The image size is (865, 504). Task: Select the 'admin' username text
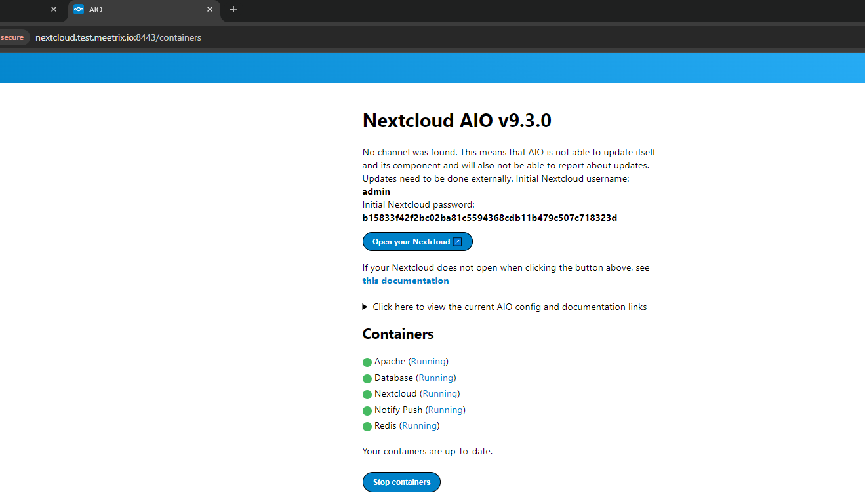pos(376,191)
